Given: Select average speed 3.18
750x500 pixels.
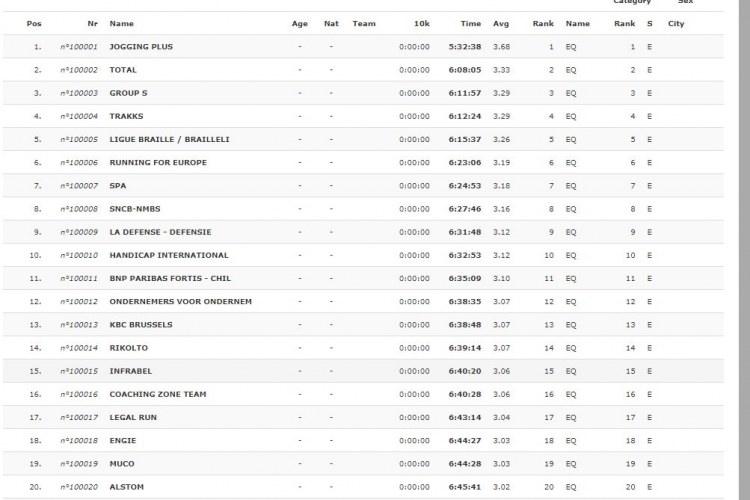Looking at the screenshot, I should coord(501,186).
